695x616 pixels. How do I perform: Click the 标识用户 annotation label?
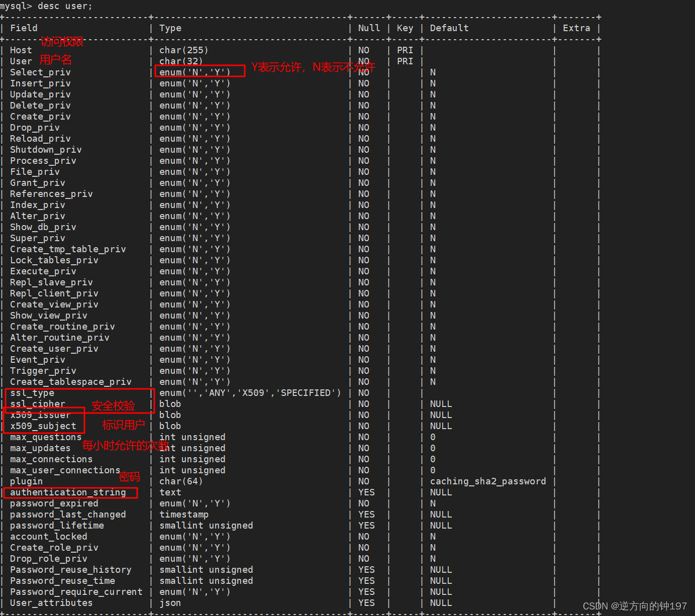[x=123, y=425]
